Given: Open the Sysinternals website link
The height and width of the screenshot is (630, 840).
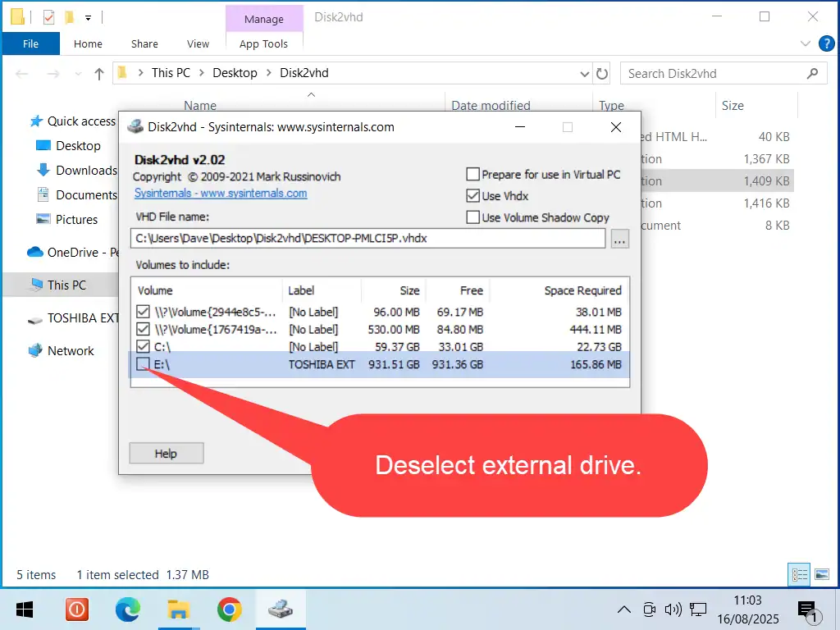Looking at the screenshot, I should pyautogui.click(x=221, y=194).
